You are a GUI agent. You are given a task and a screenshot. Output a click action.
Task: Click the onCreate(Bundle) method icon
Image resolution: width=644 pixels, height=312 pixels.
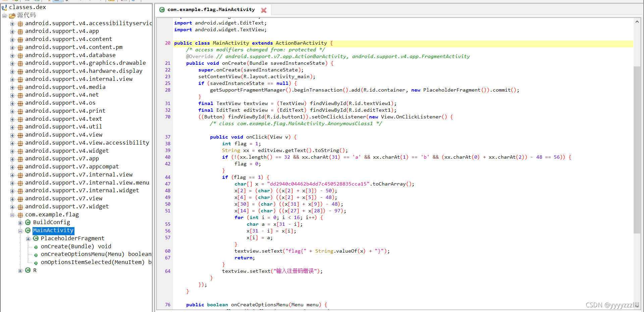coord(36,247)
